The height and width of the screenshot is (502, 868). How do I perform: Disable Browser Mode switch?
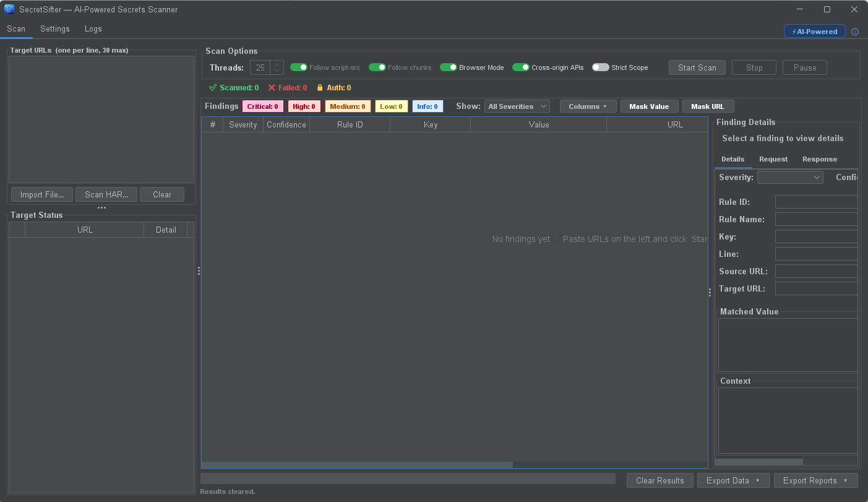(x=449, y=67)
